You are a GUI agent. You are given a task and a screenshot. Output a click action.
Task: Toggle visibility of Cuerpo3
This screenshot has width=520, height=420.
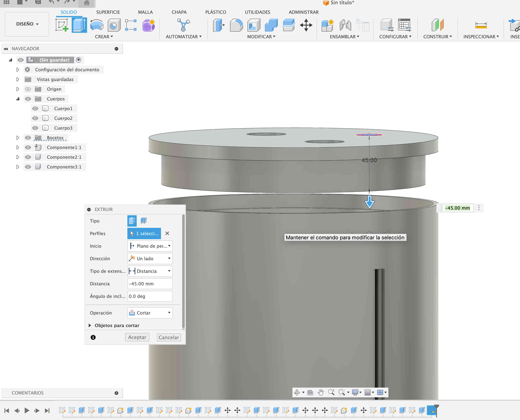coord(35,128)
